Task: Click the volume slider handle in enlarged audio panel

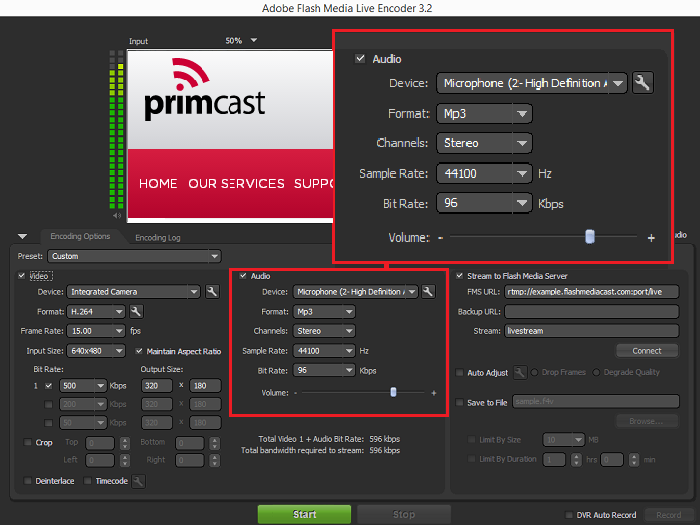Action: click(590, 237)
